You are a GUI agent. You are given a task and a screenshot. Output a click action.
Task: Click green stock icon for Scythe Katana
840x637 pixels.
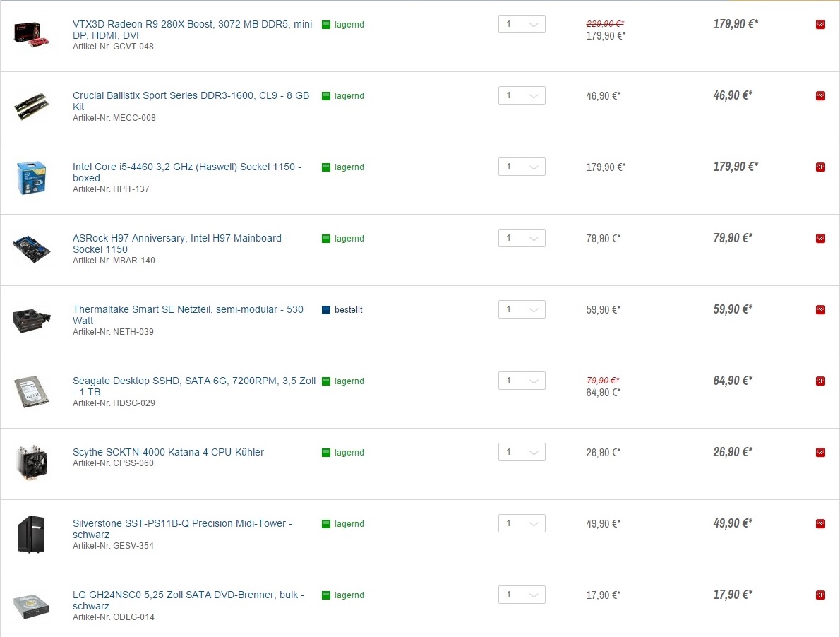pos(325,452)
